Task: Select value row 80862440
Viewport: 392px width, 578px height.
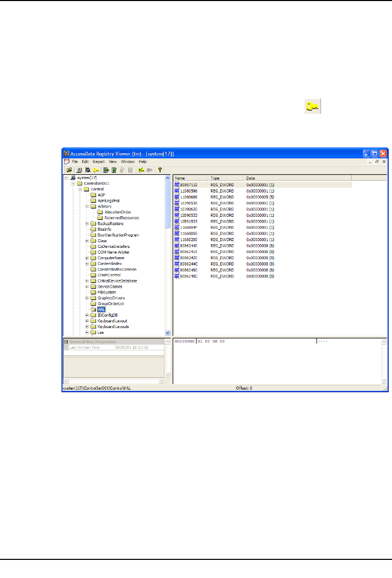Action: [262, 245]
